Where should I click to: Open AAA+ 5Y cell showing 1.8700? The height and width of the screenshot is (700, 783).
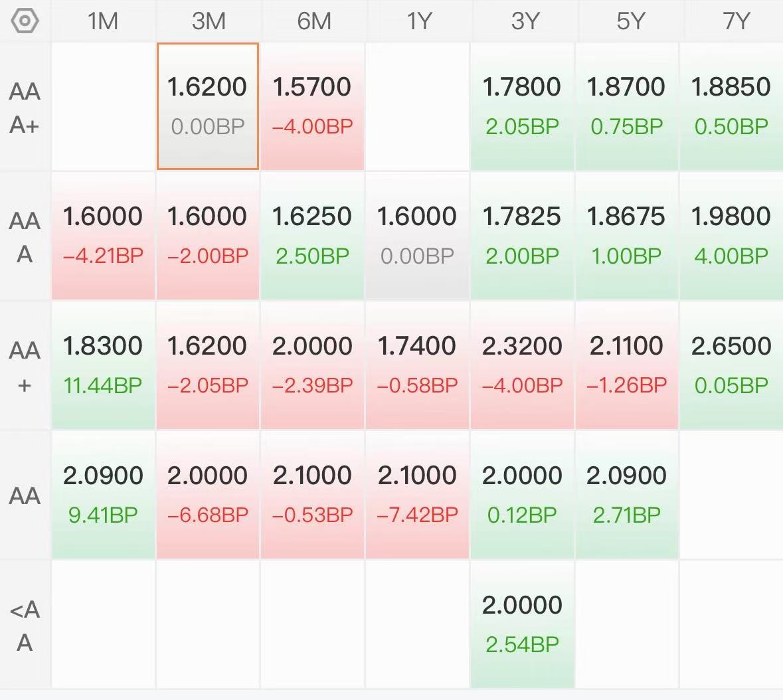click(627, 106)
